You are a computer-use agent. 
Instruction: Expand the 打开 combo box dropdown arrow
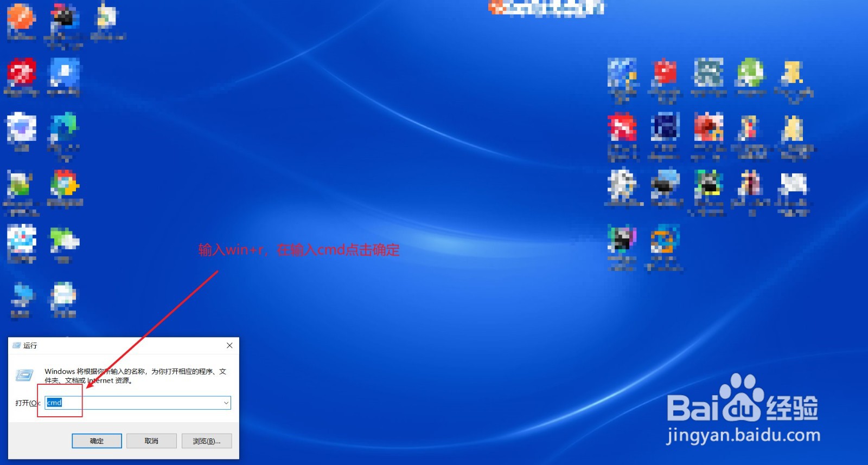226,403
